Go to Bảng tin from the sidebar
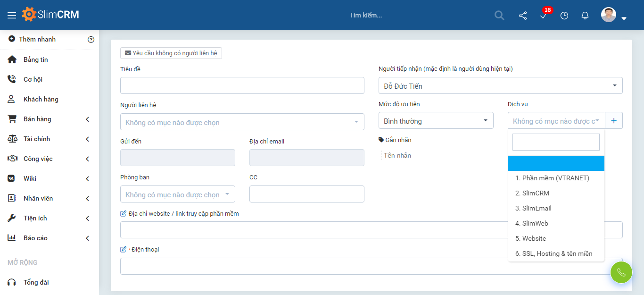 (35, 59)
